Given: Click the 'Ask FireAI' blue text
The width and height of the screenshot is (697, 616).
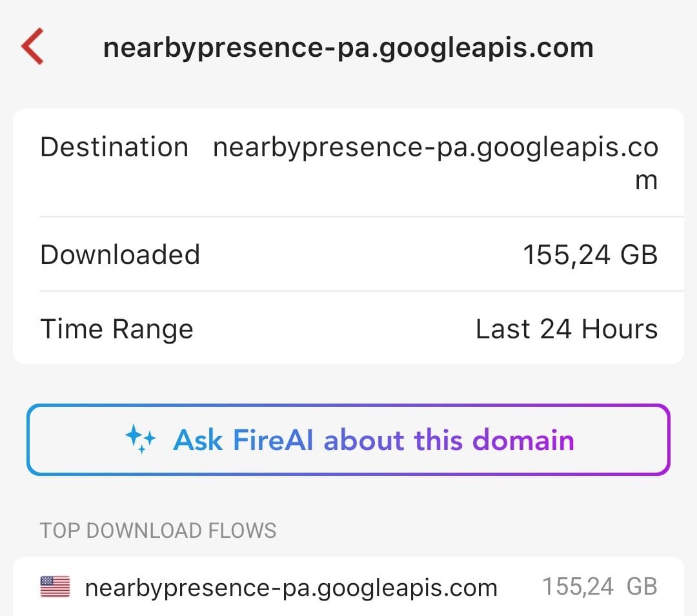Looking at the screenshot, I should pyautogui.click(x=244, y=440).
